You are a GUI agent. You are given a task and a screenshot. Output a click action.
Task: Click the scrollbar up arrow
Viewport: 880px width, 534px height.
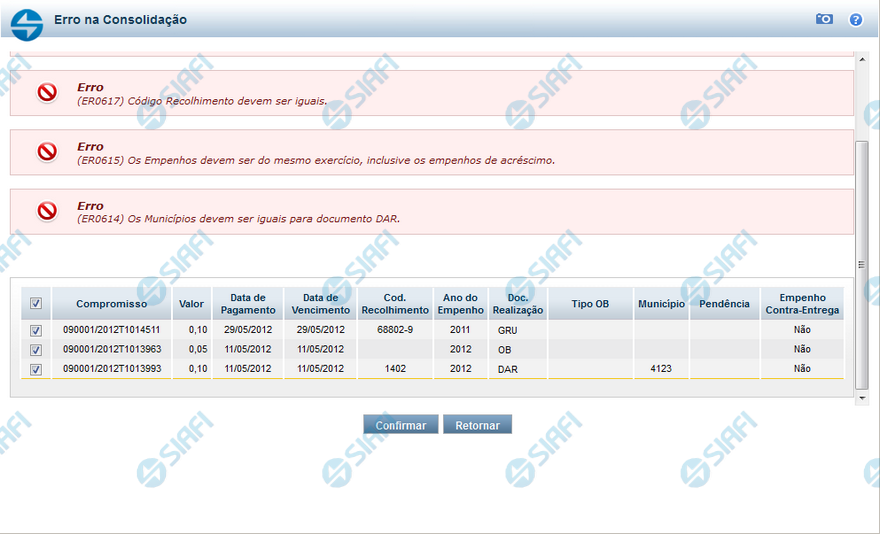(x=863, y=60)
